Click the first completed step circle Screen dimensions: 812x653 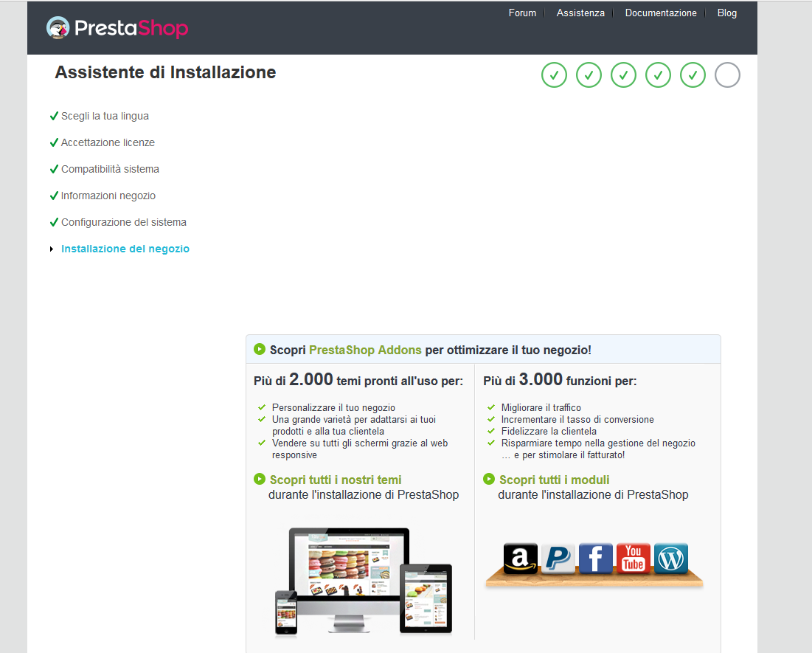point(554,75)
